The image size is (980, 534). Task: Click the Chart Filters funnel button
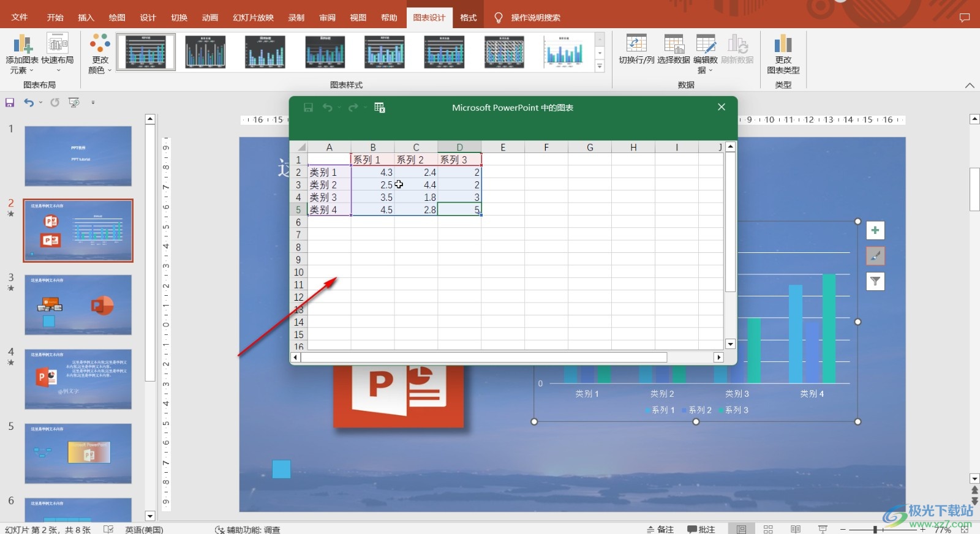point(875,281)
